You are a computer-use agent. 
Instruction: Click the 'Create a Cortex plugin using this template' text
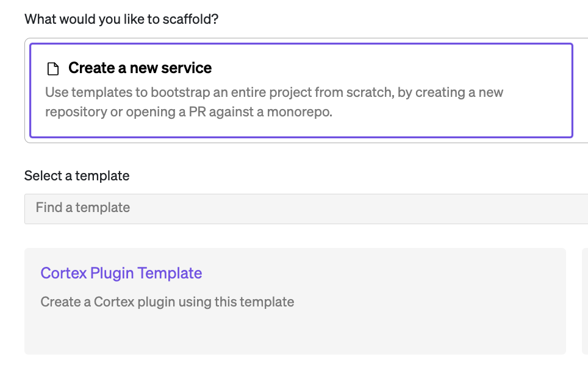tap(167, 302)
